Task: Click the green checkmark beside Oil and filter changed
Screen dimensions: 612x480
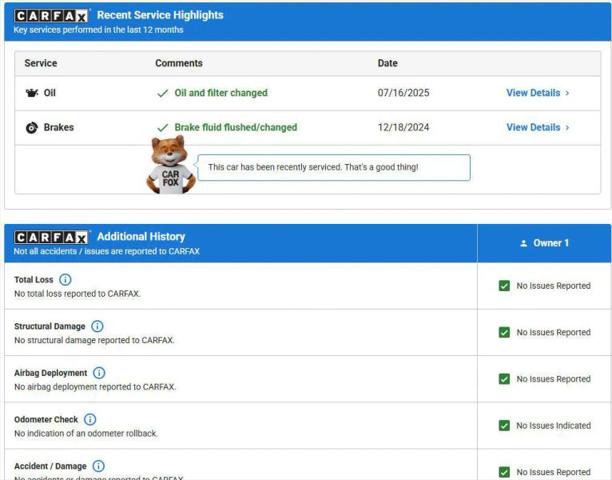Action: point(162,93)
